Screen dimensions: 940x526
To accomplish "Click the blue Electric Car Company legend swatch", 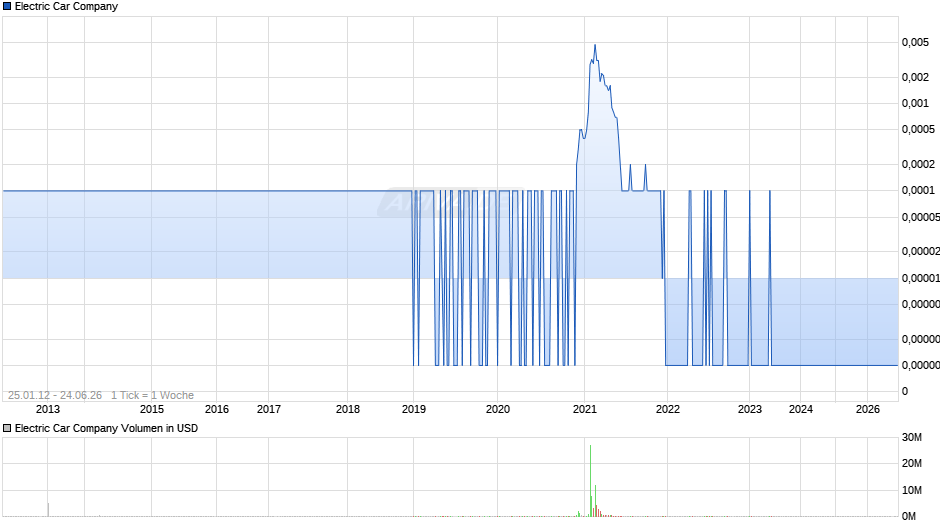I will tap(7, 7).
